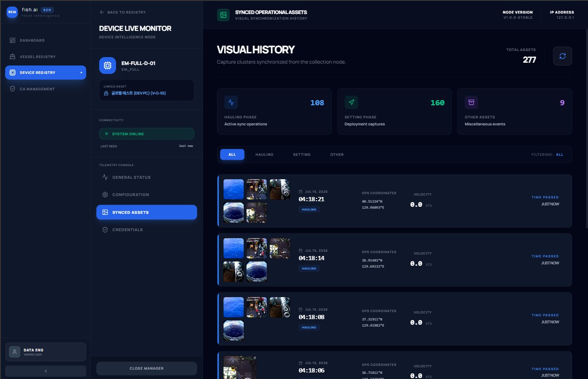The width and height of the screenshot is (588, 379).
Task: Click the HAULING tag in 04:18:08 row
Action: pos(309,328)
